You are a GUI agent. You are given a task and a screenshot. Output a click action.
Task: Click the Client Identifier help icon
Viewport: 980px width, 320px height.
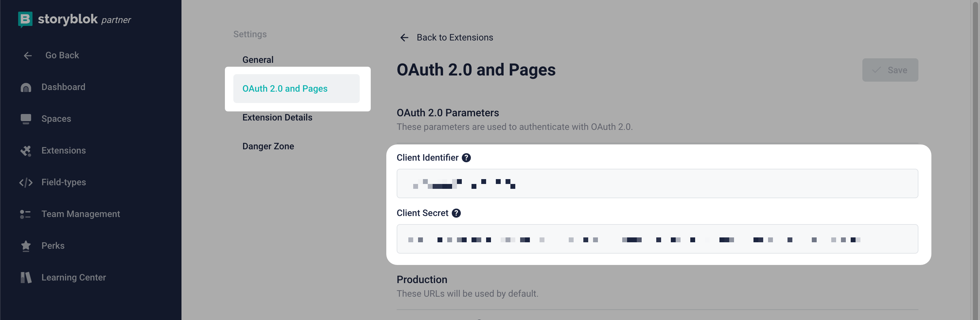click(x=466, y=158)
